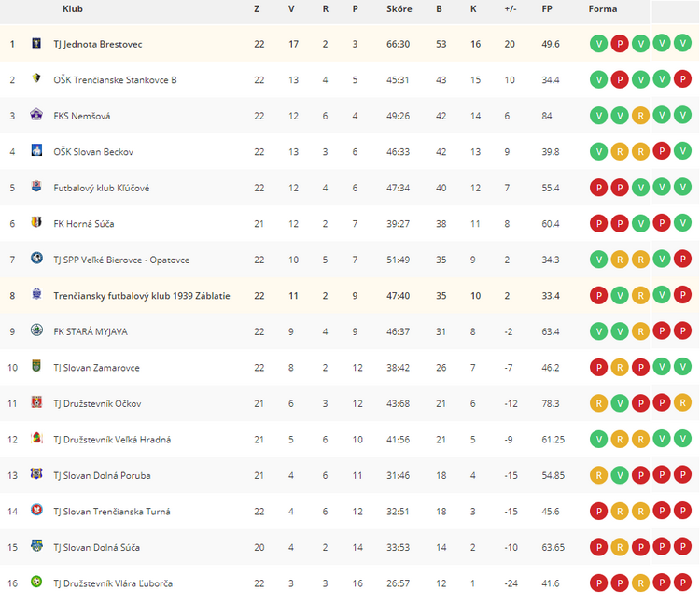Screen dimensions: 700x604
Task: Click the TJ Družstevník Vlára Ľuborča crest
Action: point(36,582)
